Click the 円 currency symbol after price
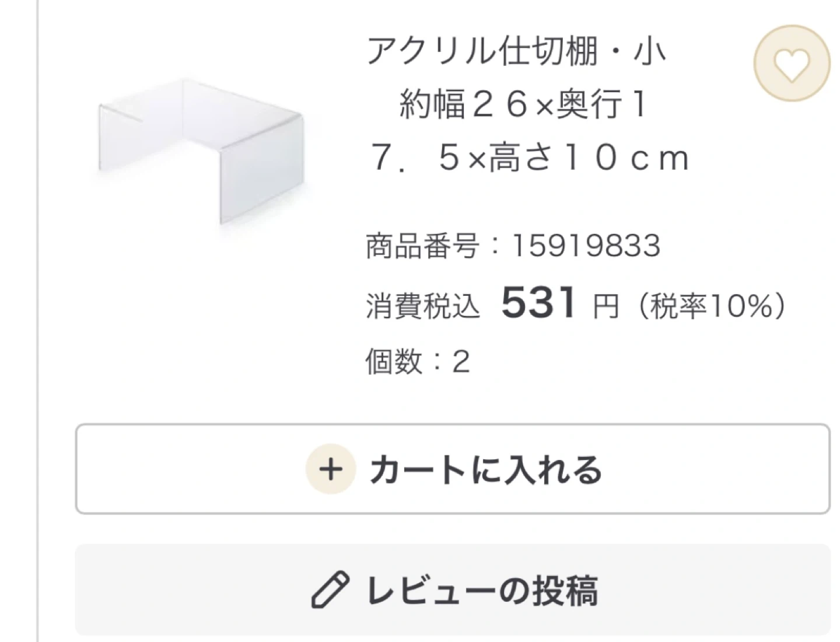Viewport: 840px width, 642px height. [605, 306]
